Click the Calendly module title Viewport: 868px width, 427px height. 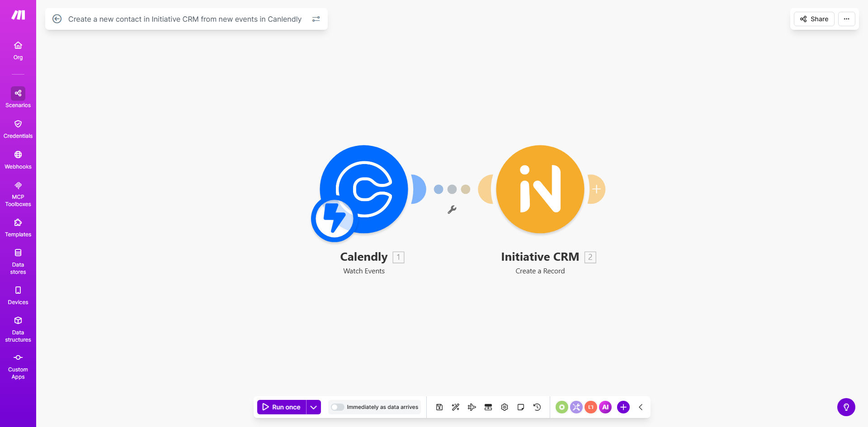tap(364, 257)
